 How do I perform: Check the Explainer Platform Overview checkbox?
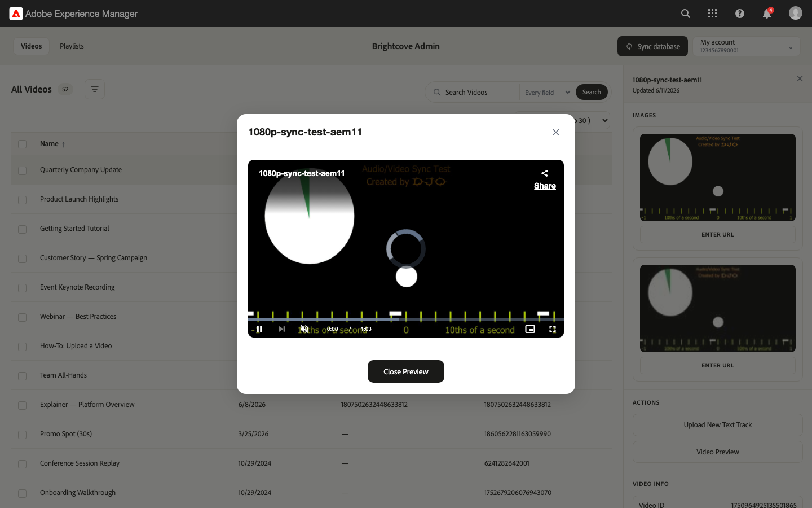pyautogui.click(x=23, y=405)
